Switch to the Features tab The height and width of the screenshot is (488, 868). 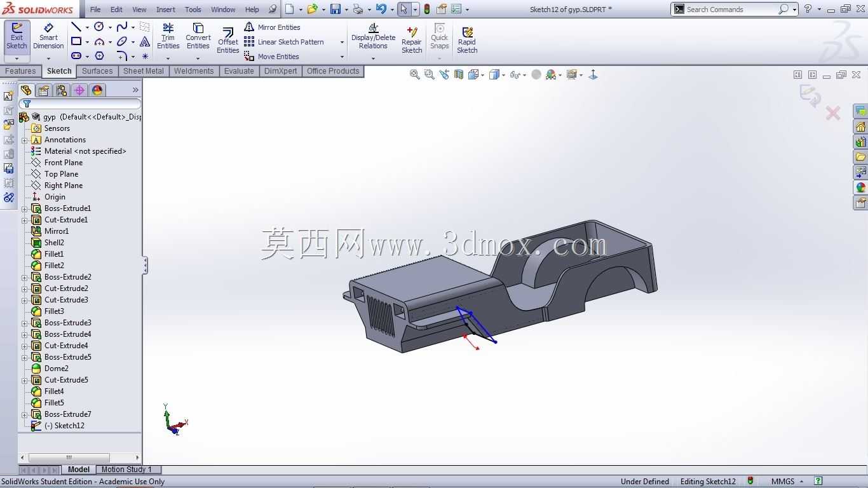[x=20, y=71]
